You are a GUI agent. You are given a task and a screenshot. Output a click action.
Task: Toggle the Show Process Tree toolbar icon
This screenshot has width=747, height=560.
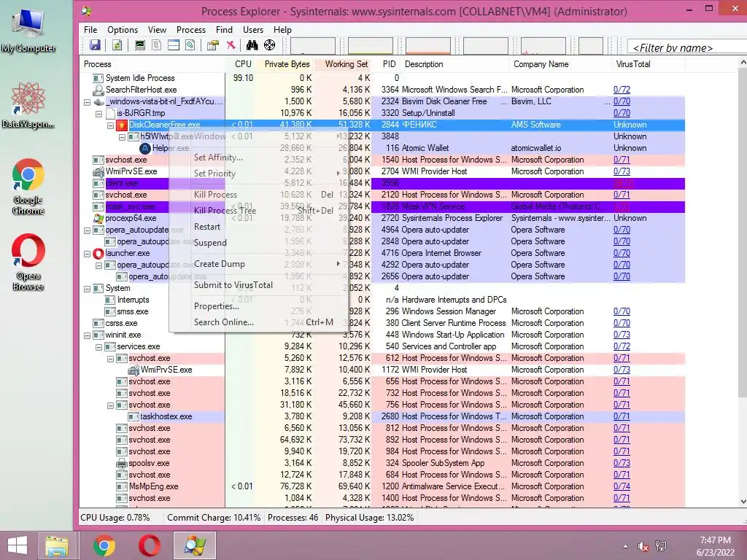[x=156, y=45]
